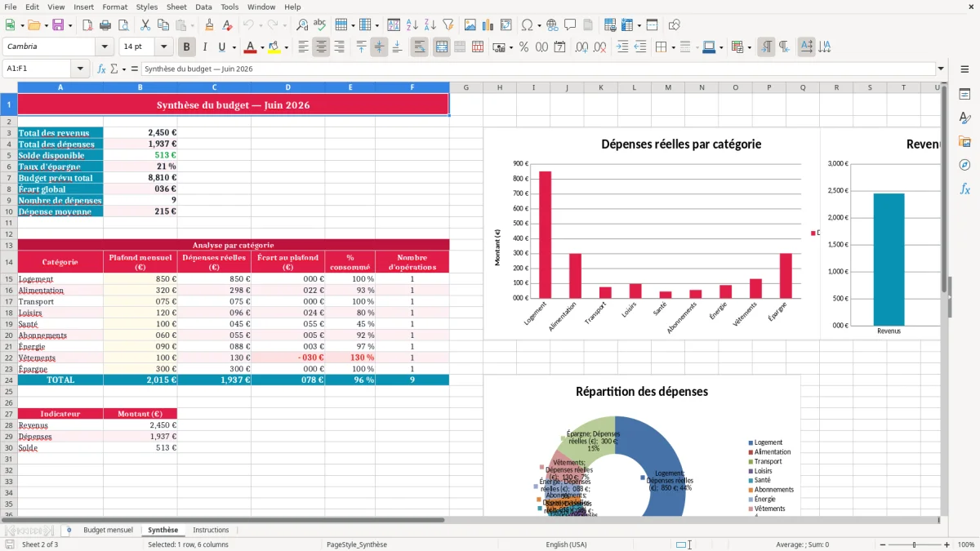Click the Print icon in toolbar
Viewport: 980px width, 551px height.
[x=105, y=25]
